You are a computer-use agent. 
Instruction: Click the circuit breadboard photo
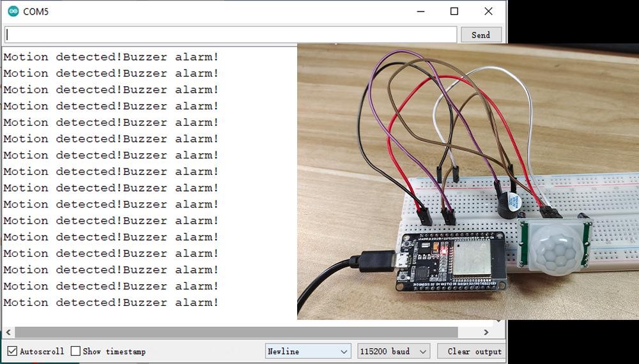468,181
